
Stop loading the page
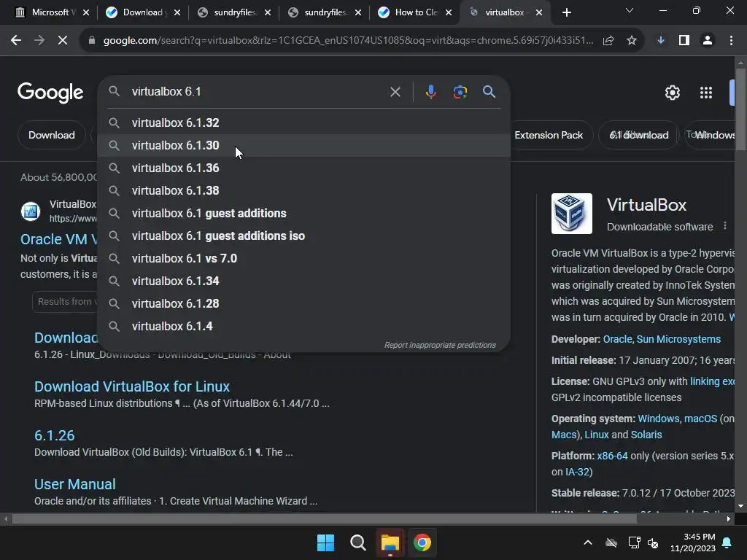pos(63,41)
